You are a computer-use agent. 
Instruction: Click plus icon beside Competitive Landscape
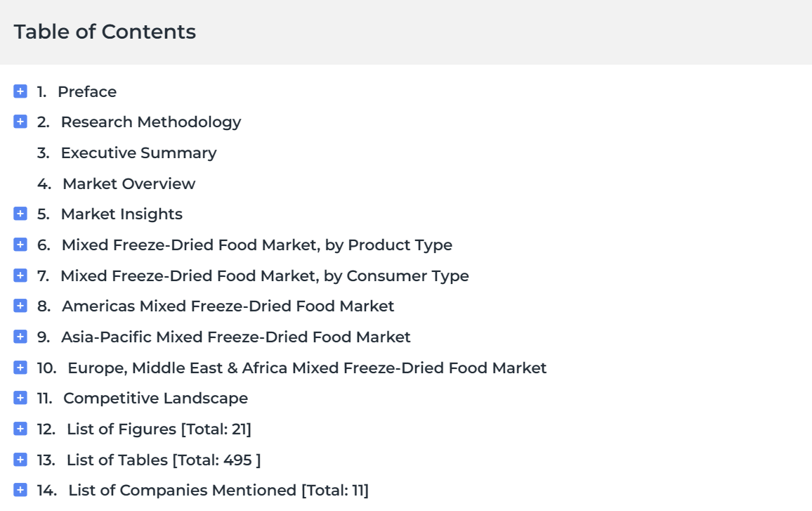pos(20,398)
